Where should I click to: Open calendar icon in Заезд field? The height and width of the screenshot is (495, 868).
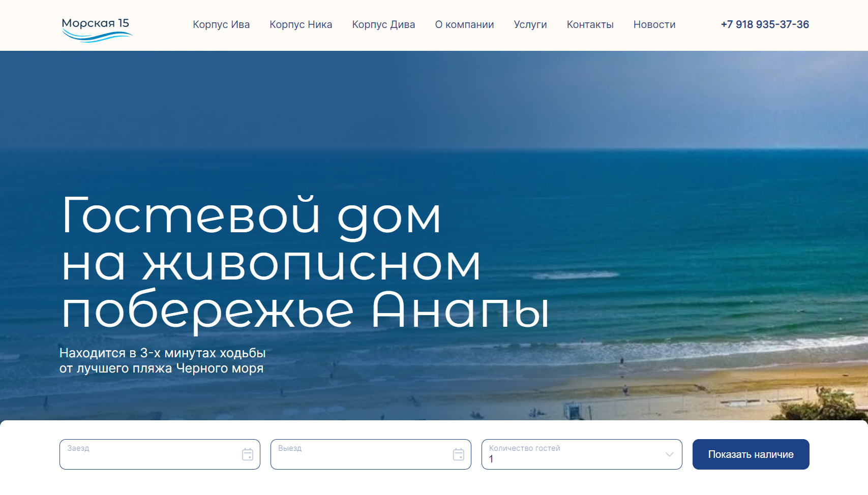pyautogui.click(x=248, y=454)
